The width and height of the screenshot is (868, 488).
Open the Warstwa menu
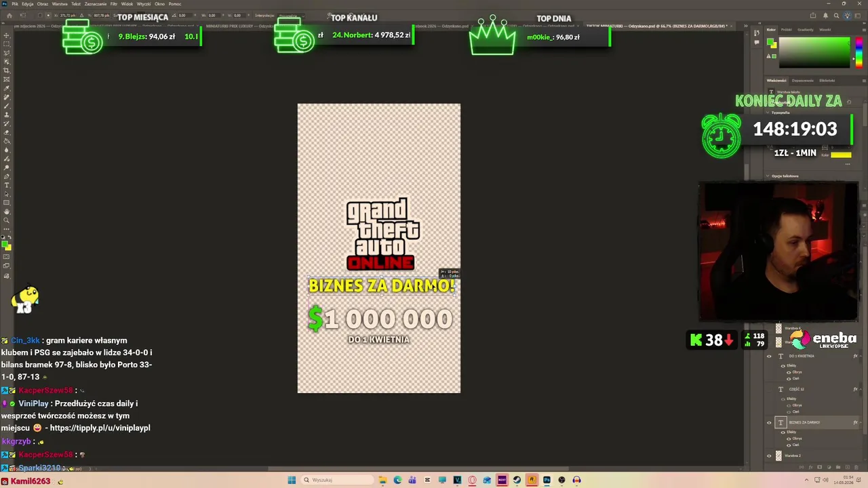point(60,4)
